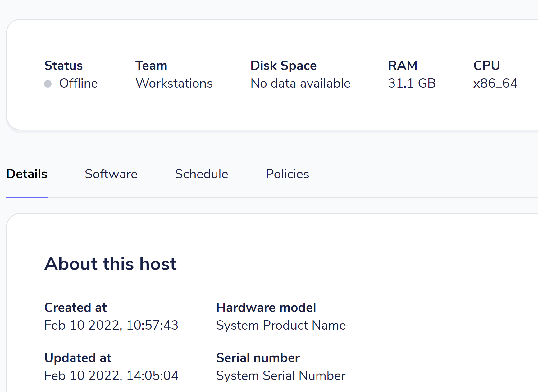Click the No data available text
The width and height of the screenshot is (538, 392).
coord(300,84)
